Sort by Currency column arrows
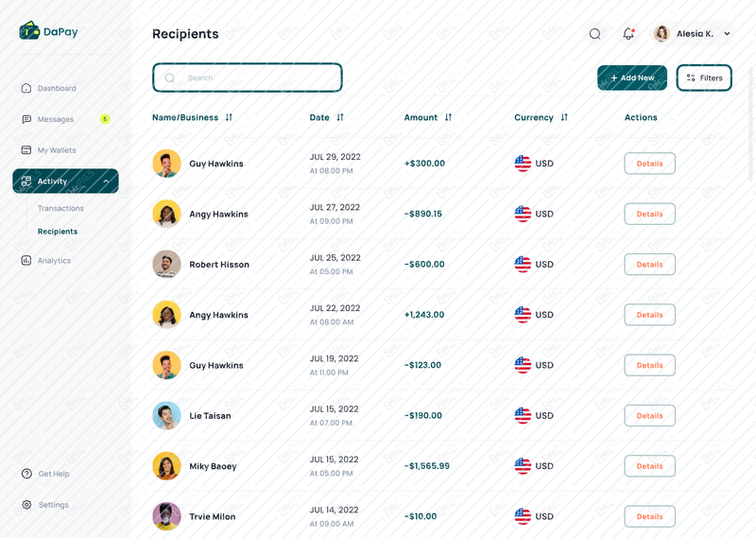Viewport: 756px width, 538px height. 564,117
